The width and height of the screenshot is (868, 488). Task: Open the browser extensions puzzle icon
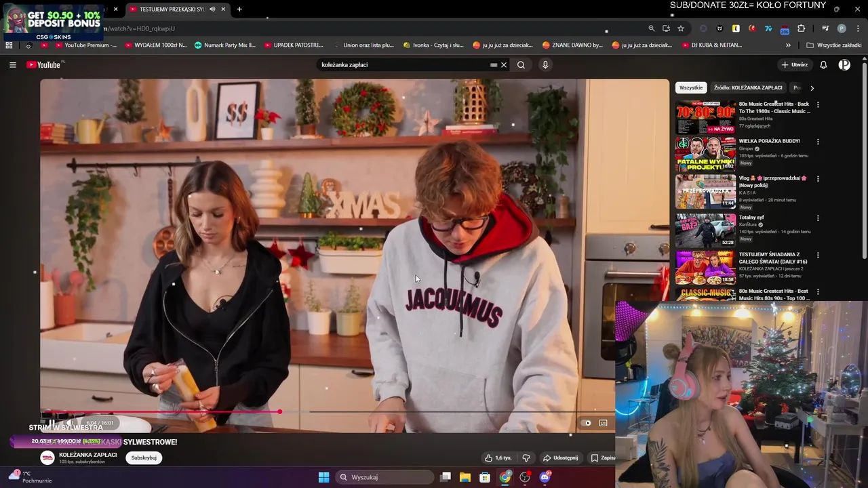coord(802,28)
